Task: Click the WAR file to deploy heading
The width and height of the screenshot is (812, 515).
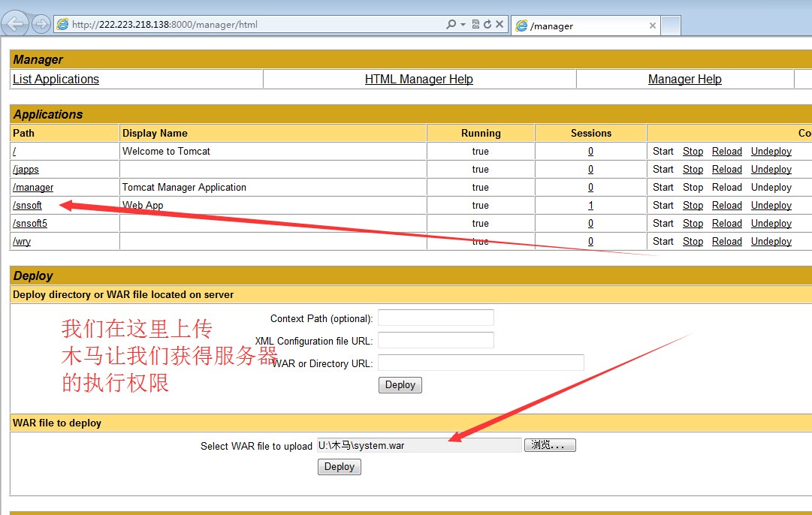Action: tap(57, 423)
